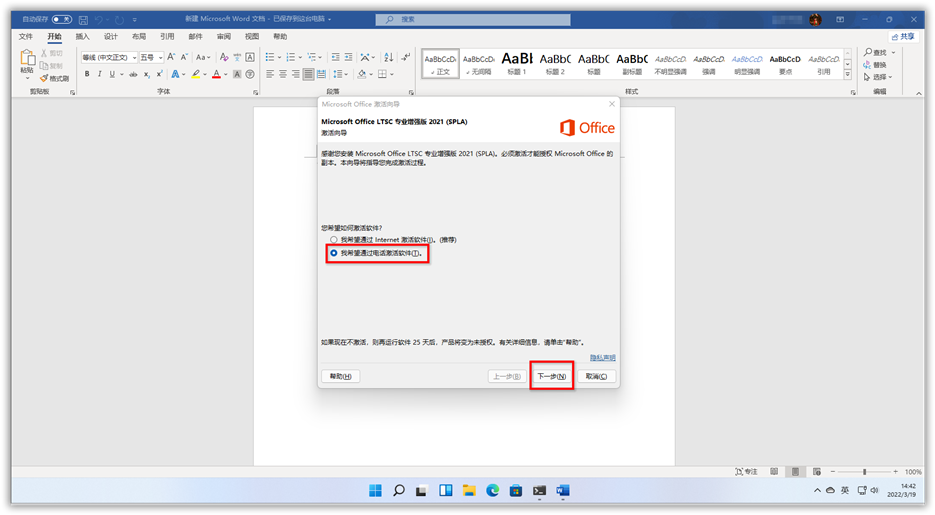935x515 pixels.
Task: Click the justify alignment icon
Action: tap(308, 75)
